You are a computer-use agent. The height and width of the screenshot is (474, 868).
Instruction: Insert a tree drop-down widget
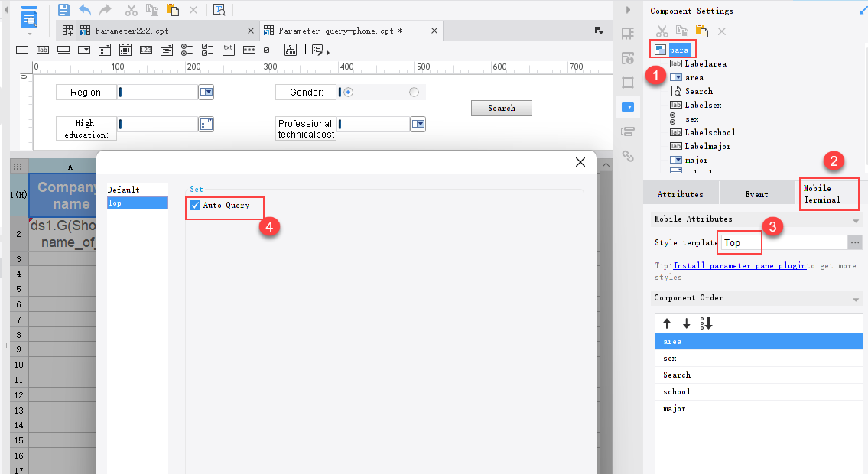pyautogui.click(x=291, y=50)
